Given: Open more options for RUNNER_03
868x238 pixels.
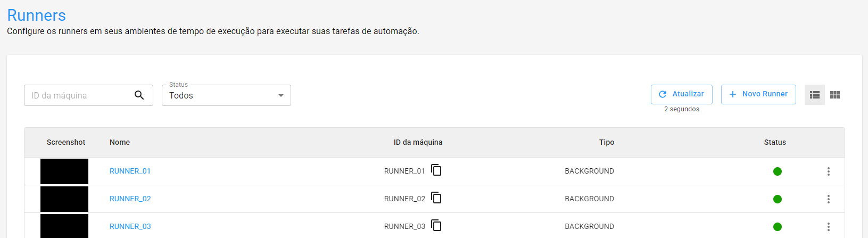Looking at the screenshot, I should (x=828, y=227).
